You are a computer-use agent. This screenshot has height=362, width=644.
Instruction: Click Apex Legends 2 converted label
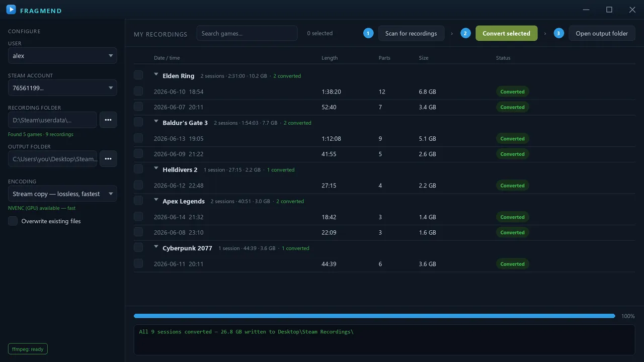tap(290, 201)
